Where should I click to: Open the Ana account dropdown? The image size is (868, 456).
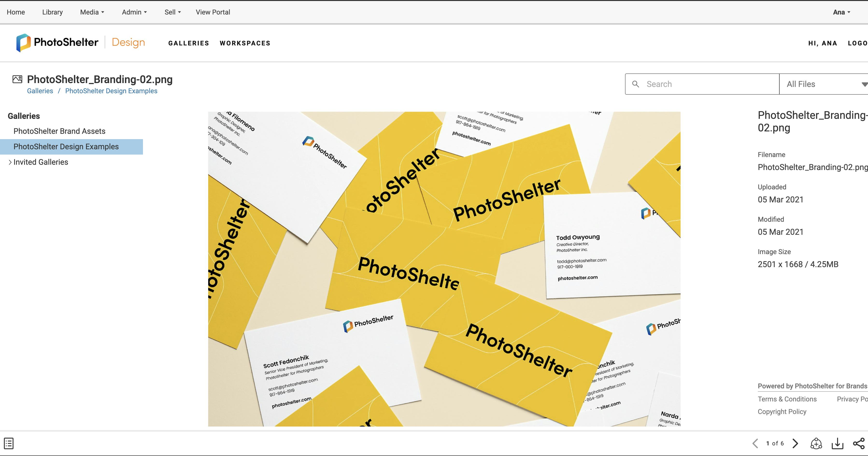point(841,12)
